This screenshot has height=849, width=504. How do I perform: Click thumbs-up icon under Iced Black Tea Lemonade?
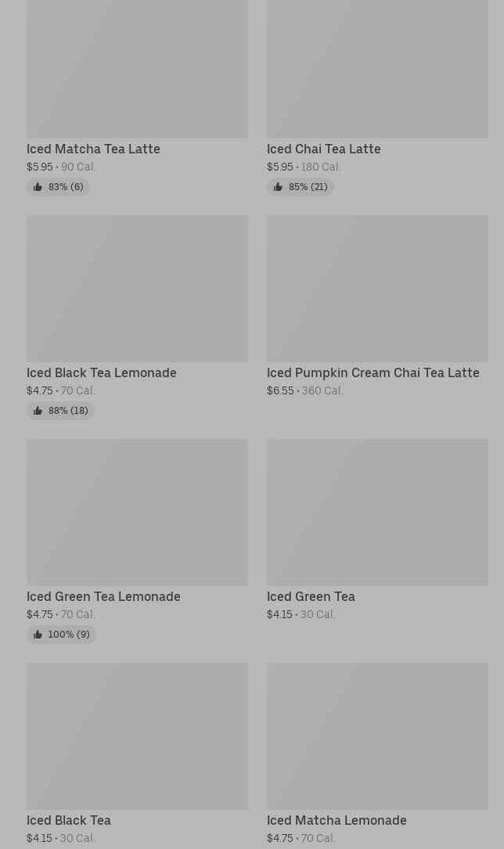pyautogui.click(x=38, y=411)
